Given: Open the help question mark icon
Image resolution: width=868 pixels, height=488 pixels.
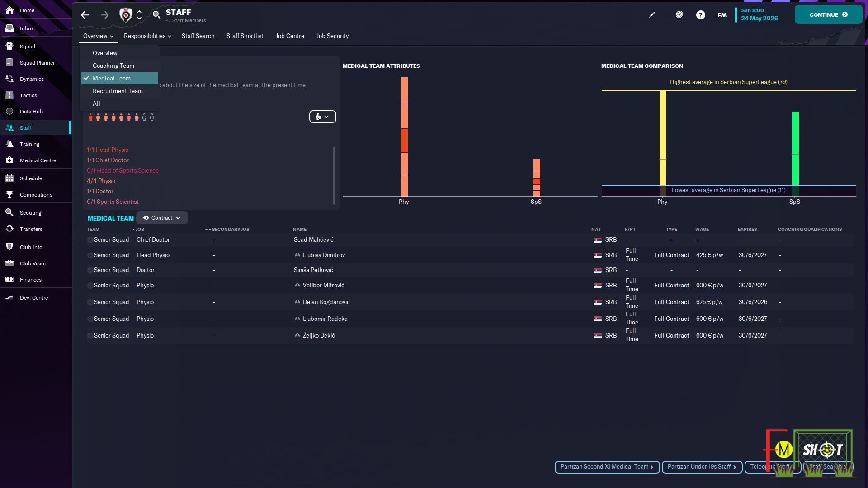Looking at the screenshot, I should (x=700, y=15).
